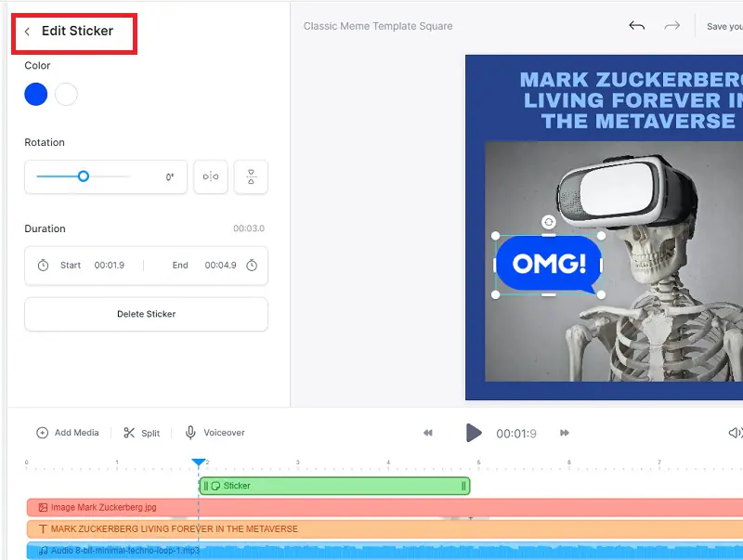Screen dimensions: 743x560
Task: Undo the last action
Action: click(x=637, y=26)
